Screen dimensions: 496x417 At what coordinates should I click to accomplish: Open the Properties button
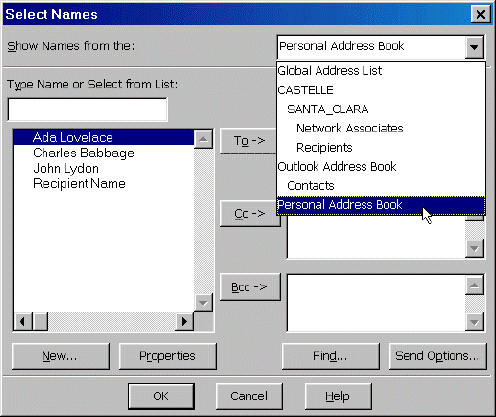[x=168, y=356]
